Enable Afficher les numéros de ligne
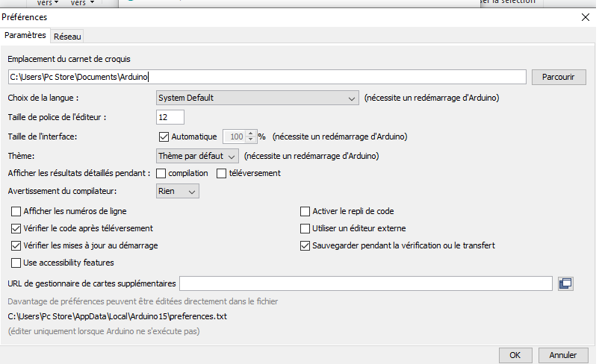The height and width of the screenshot is (364, 599). (16, 211)
